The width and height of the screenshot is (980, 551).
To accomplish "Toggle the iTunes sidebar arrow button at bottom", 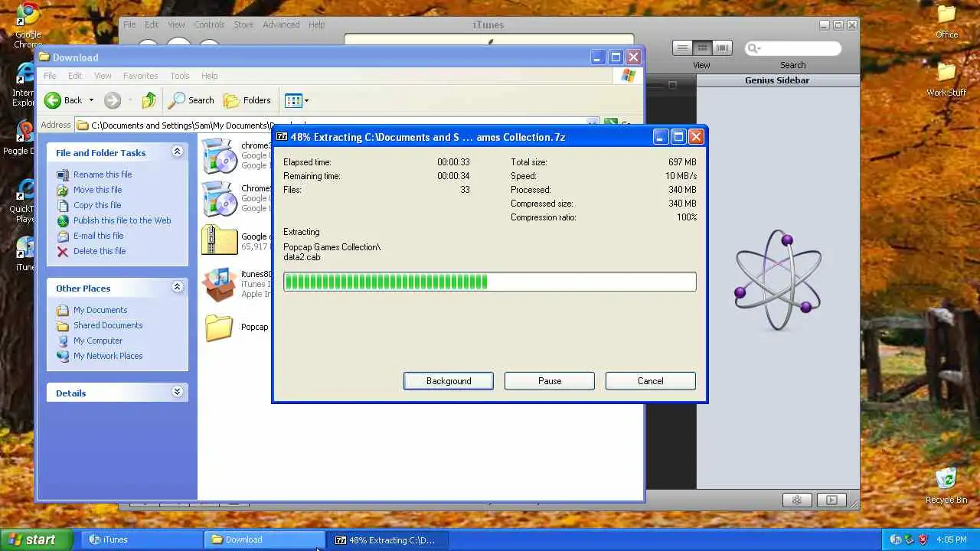I will pos(831,500).
